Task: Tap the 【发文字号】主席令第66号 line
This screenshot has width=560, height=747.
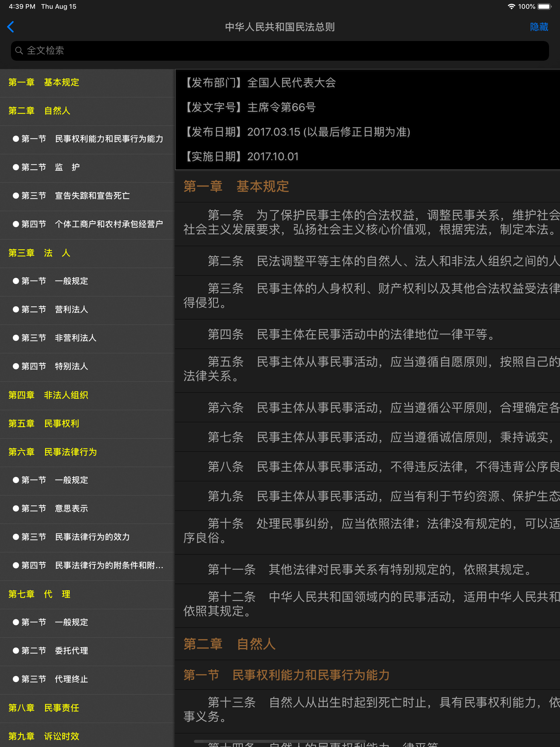Action: pyautogui.click(x=249, y=107)
